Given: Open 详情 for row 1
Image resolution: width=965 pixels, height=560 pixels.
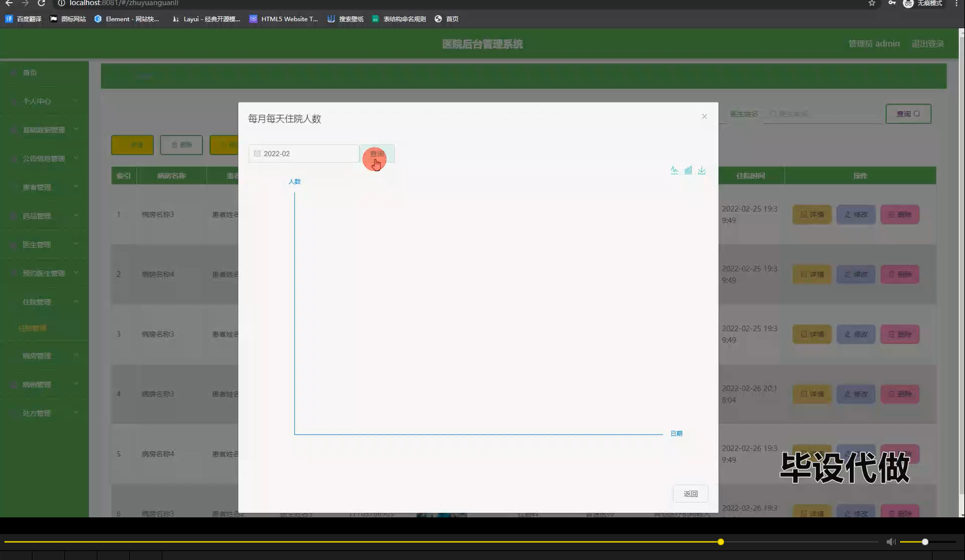Looking at the screenshot, I should coord(812,214).
